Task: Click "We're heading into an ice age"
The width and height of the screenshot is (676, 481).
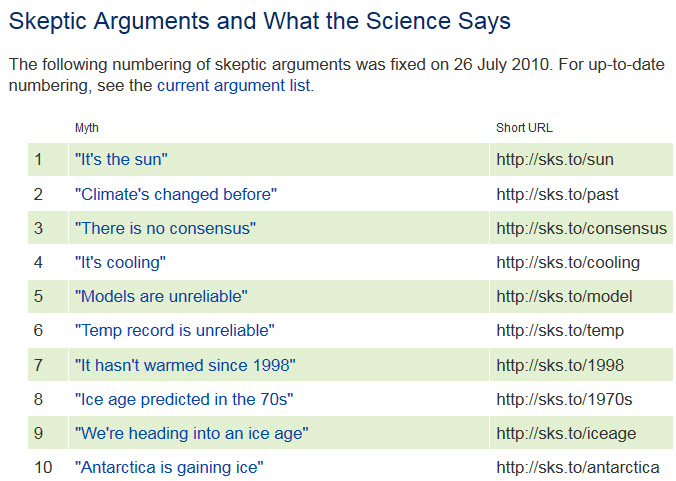Action: (191, 433)
